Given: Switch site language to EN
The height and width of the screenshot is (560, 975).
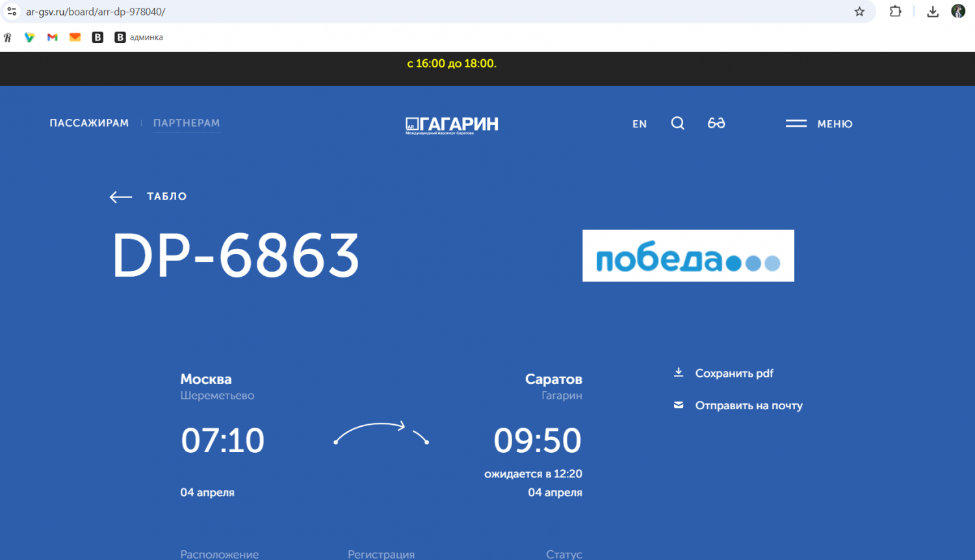Looking at the screenshot, I should pos(640,124).
